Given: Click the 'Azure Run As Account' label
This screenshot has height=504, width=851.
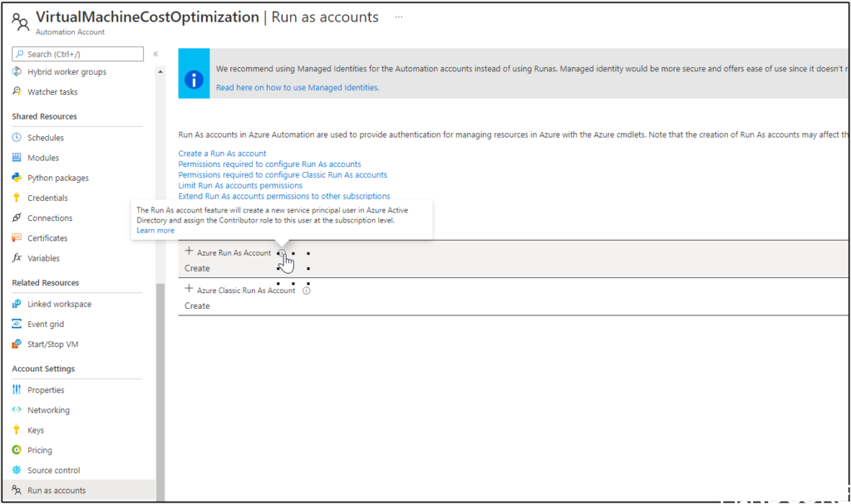Looking at the screenshot, I should (x=234, y=252).
